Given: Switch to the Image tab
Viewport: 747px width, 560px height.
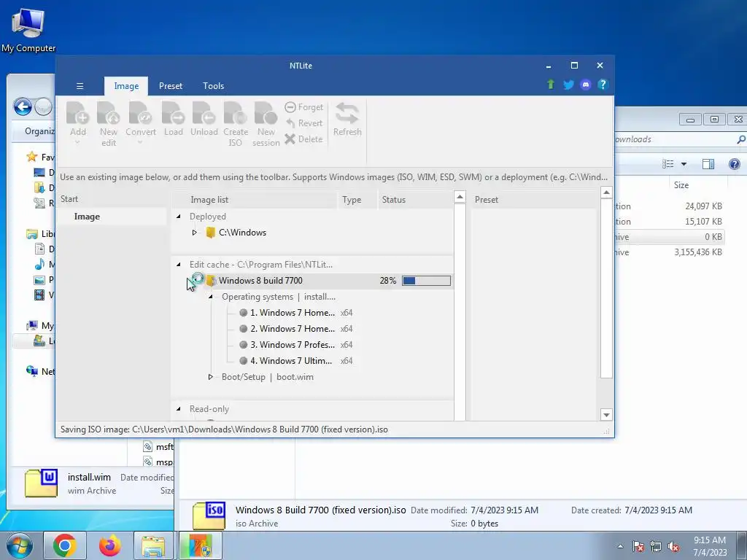Looking at the screenshot, I should coord(126,86).
